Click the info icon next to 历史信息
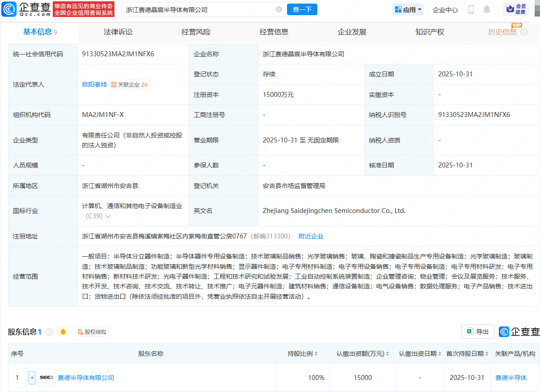 tap(524, 32)
